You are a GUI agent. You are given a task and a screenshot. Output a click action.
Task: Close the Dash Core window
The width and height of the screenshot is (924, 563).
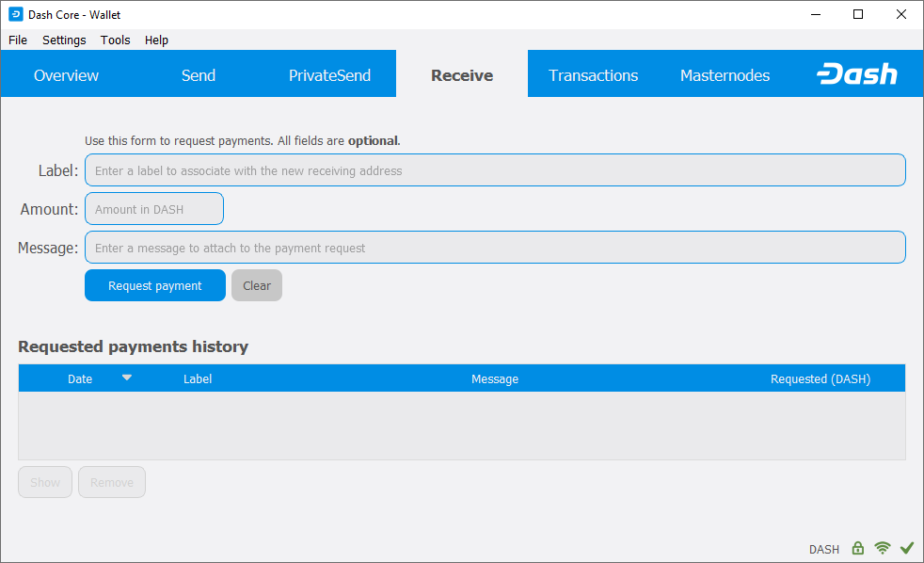point(901,15)
